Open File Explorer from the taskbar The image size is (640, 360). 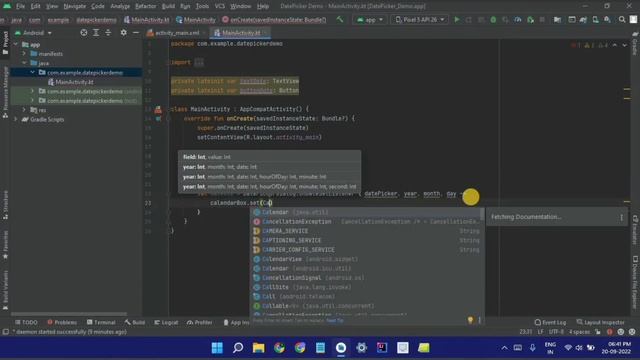pos(258,348)
